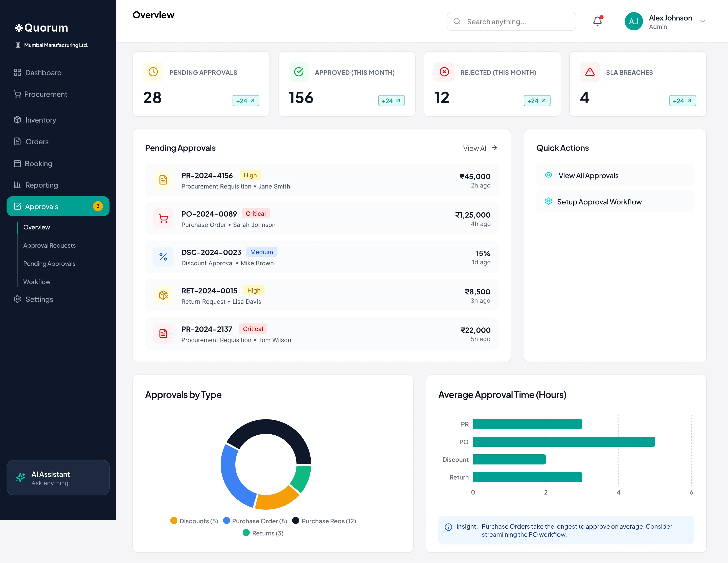The width and height of the screenshot is (728, 563).
Task: Click the warning triangle icon on SLA Breaches card
Action: coord(590,72)
